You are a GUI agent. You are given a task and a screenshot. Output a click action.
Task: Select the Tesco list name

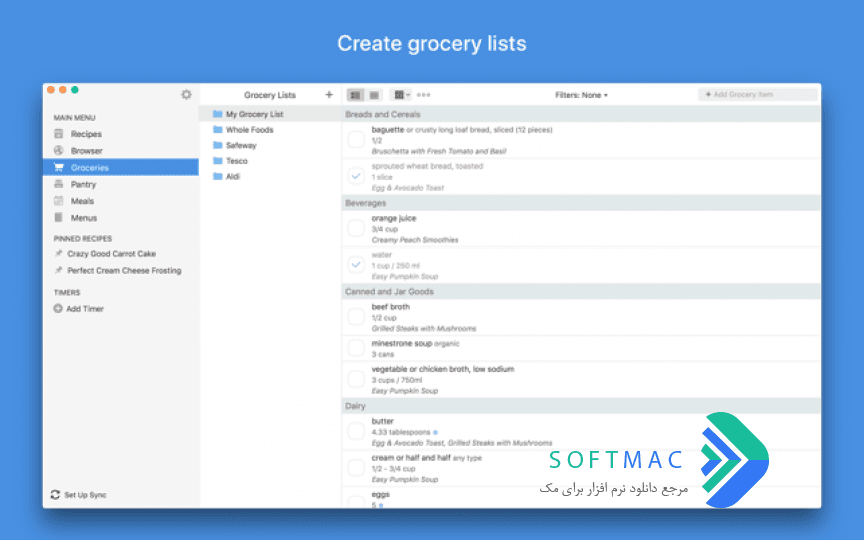click(236, 161)
